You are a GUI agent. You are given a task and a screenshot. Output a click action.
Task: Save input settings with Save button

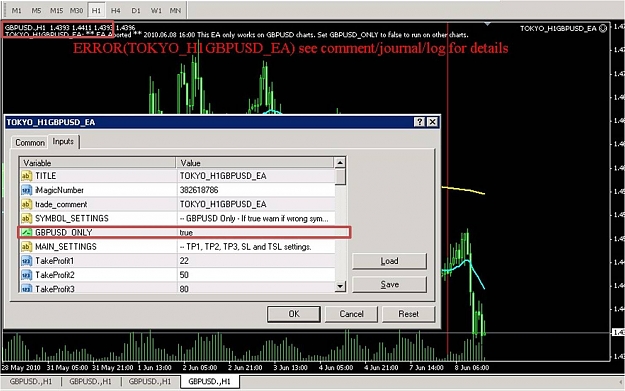tap(389, 285)
